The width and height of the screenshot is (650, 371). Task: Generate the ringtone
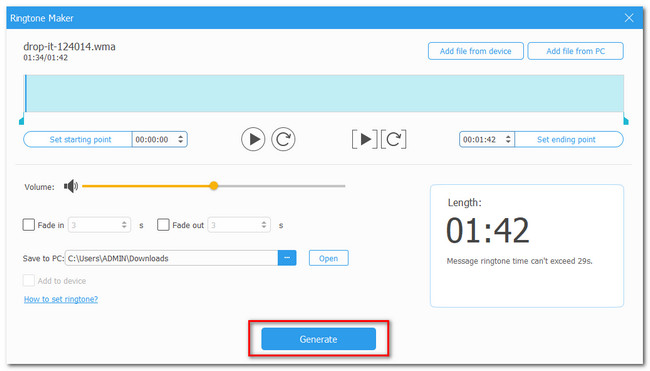click(318, 339)
